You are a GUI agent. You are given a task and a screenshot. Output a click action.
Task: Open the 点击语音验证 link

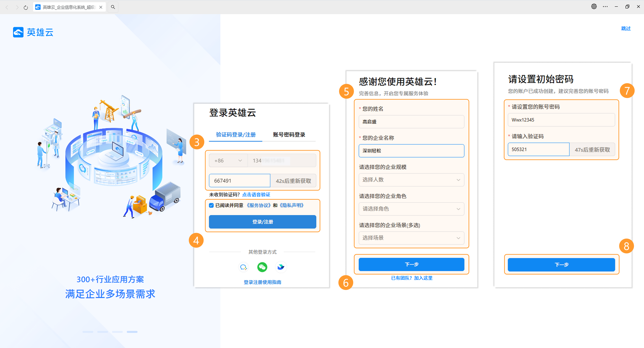point(256,194)
